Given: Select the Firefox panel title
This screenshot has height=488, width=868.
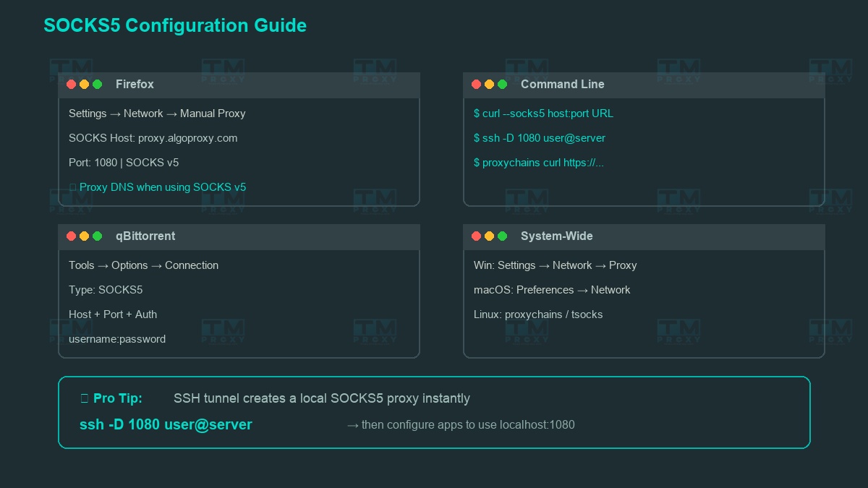Looking at the screenshot, I should 135,85.
